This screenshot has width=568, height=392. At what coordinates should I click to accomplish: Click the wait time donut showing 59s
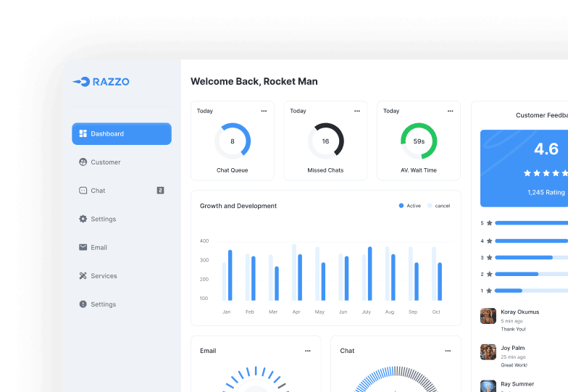[419, 141]
